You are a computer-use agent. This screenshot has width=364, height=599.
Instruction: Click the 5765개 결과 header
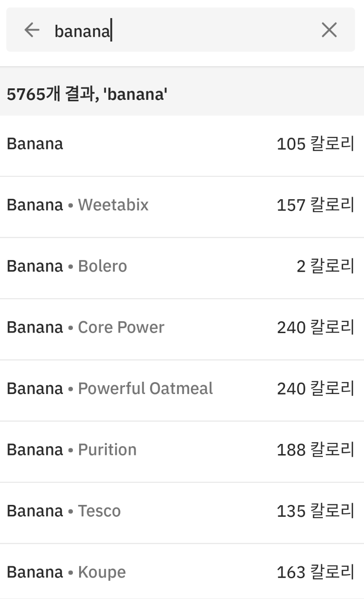tap(87, 94)
